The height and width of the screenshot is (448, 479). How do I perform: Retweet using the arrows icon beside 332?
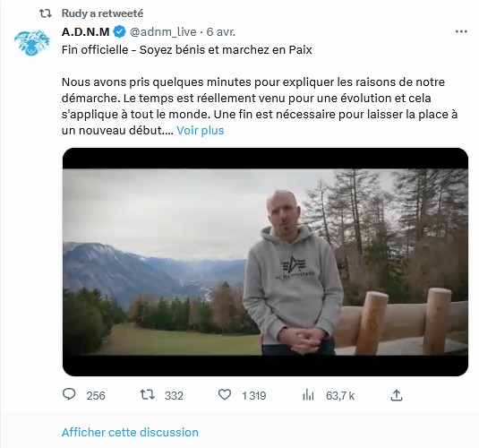pos(147,395)
